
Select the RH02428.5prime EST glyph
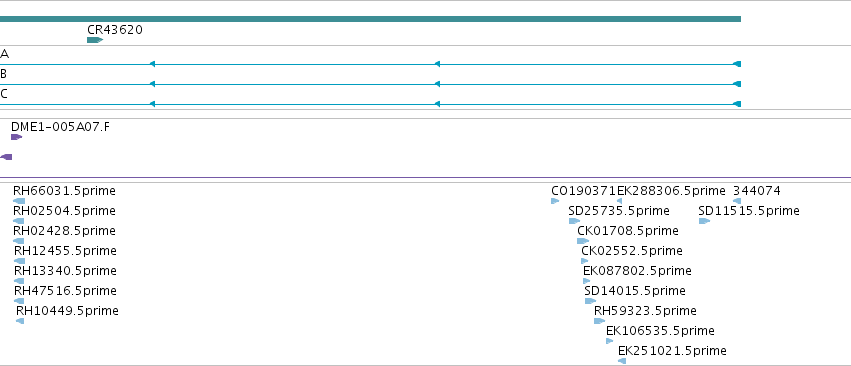click(18, 242)
